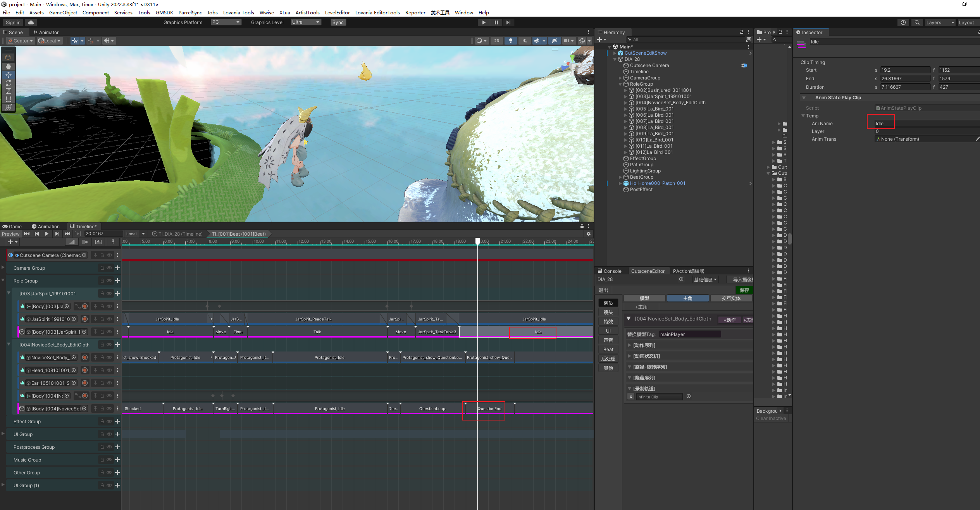The height and width of the screenshot is (510, 980).
Task: Select the Rotate tool in Scene toolbar
Action: click(x=8, y=83)
